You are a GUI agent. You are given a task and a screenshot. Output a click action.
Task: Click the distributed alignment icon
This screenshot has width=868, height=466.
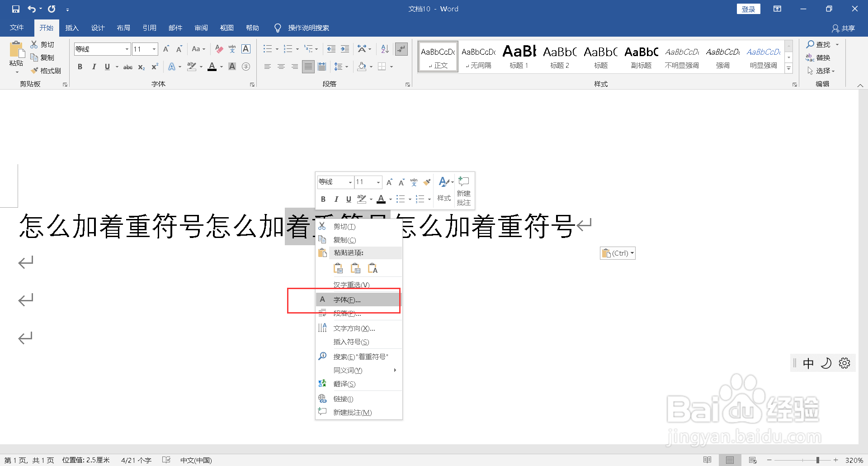322,67
